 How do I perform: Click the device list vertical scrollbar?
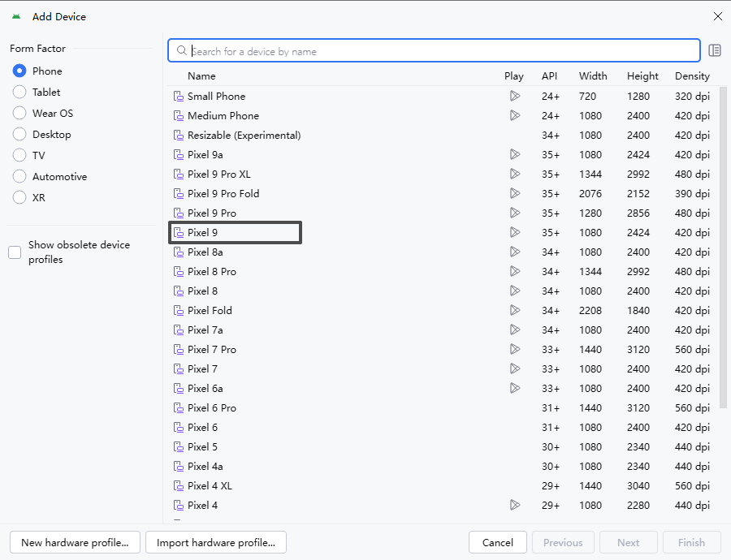(723, 248)
